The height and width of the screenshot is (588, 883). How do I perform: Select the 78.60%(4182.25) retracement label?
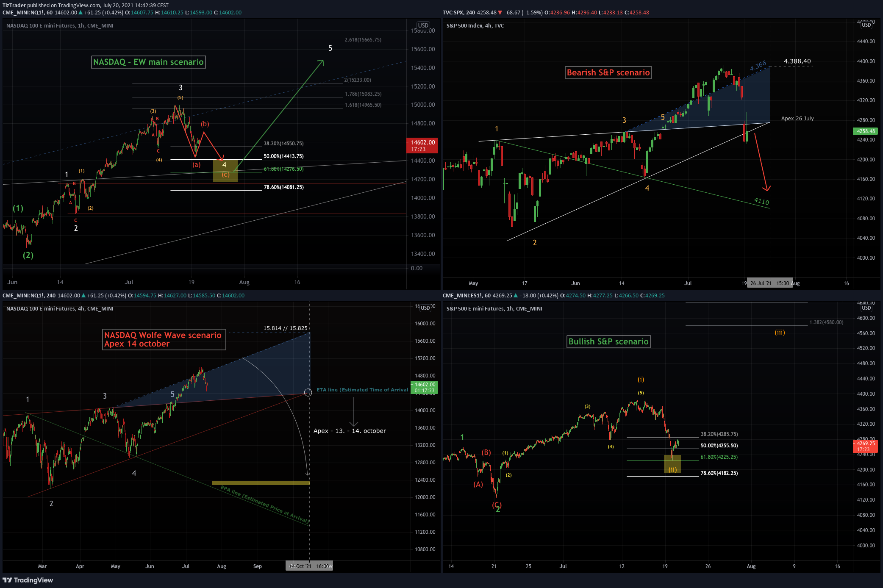click(x=719, y=473)
